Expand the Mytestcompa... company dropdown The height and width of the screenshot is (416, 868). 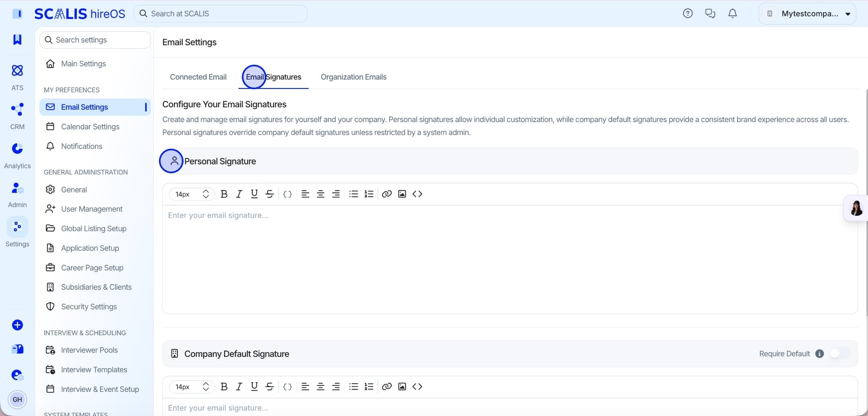click(x=808, y=14)
